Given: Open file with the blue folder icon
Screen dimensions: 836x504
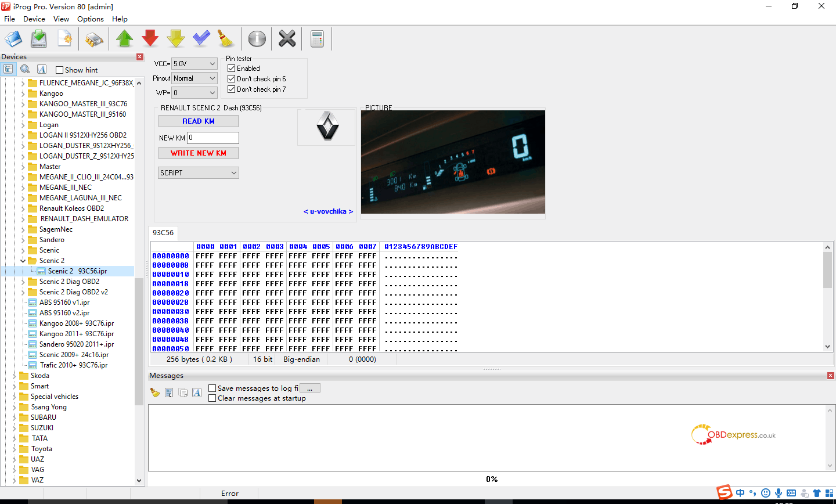Looking at the screenshot, I should pyautogui.click(x=13, y=39).
